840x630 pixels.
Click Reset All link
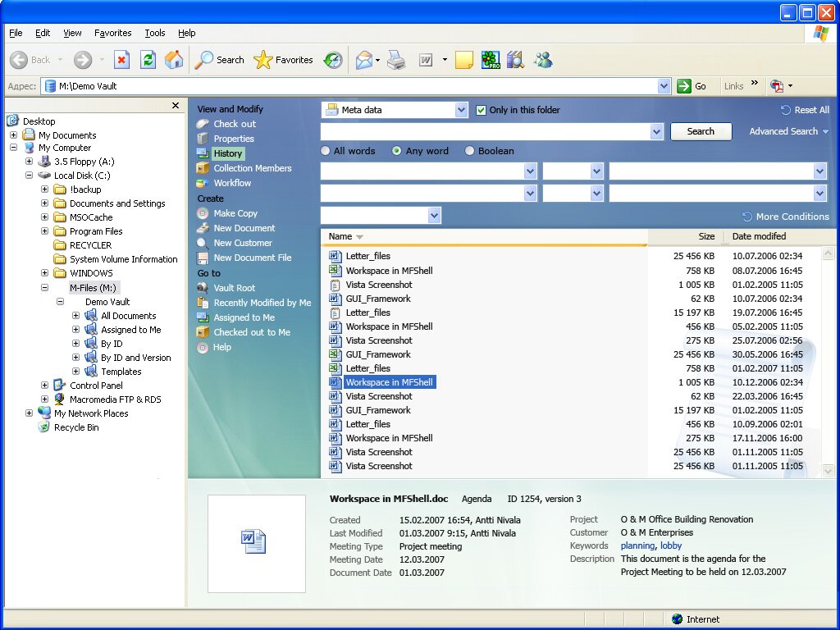[x=806, y=110]
